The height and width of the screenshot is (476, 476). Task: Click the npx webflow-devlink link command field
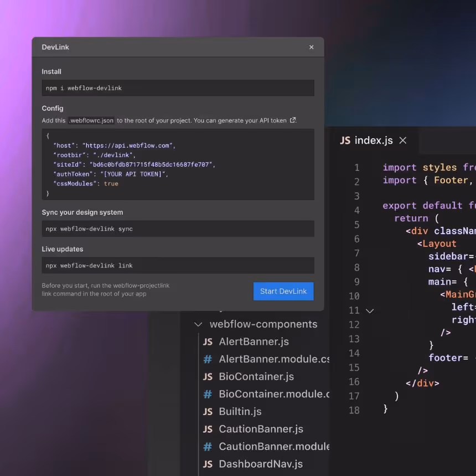[x=178, y=266]
